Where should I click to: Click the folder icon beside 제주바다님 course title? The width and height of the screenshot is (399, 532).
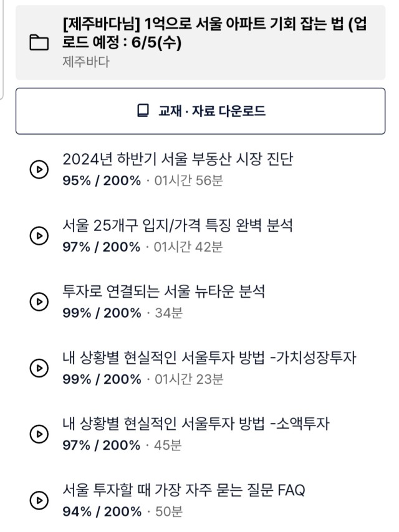39,42
